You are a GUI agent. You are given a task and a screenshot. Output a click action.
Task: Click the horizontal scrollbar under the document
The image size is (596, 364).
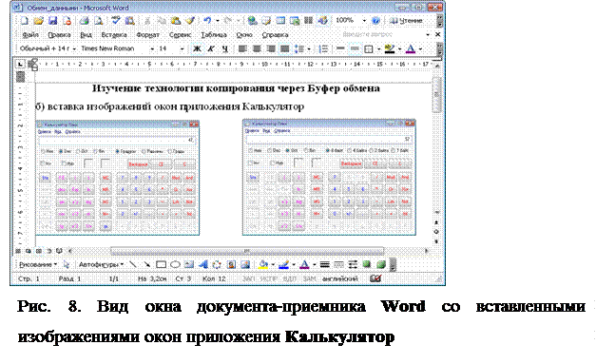click(x=247, y=251)
